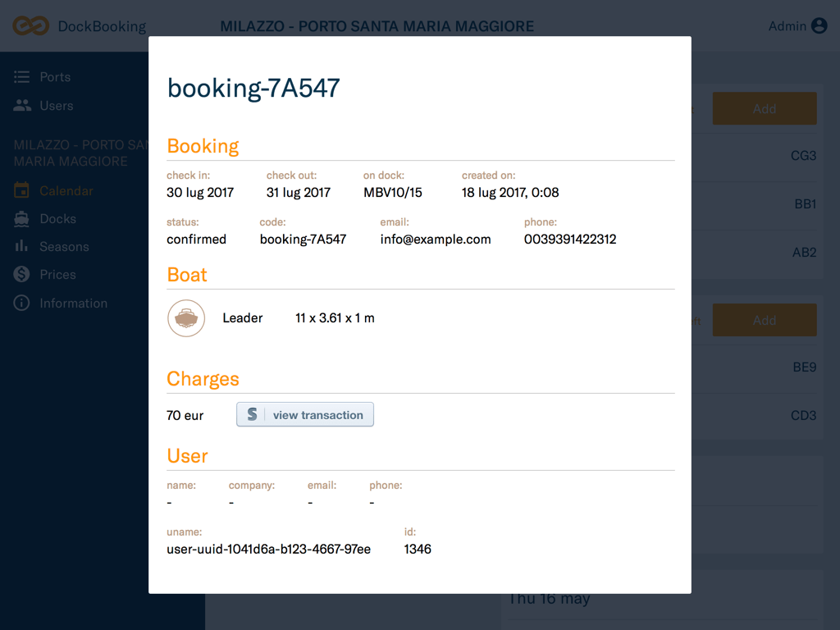Screen dimensions: 840x630
Task: Click the Add button above BE9
Action: (x=765, y=321)
